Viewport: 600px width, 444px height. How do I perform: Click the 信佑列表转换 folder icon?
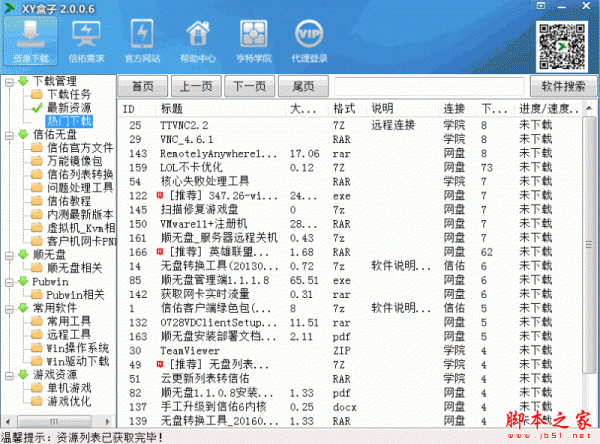[x=37, y=174]
